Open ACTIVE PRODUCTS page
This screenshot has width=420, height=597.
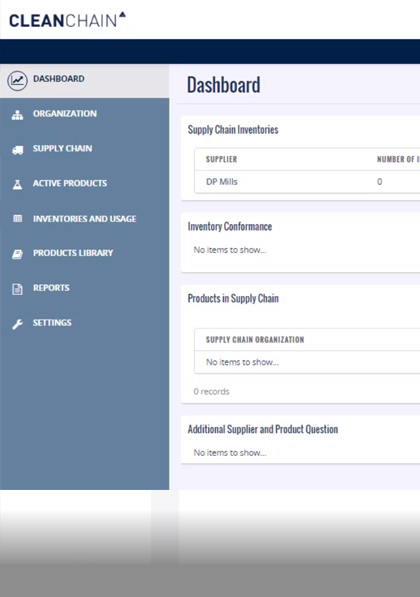[x=85, y=183]
